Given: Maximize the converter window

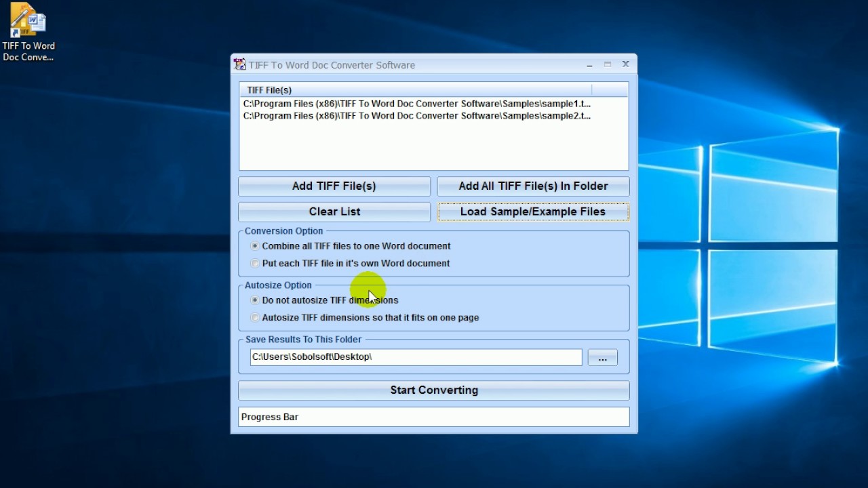Looking at the screenshot, I should tap(608, 64).
